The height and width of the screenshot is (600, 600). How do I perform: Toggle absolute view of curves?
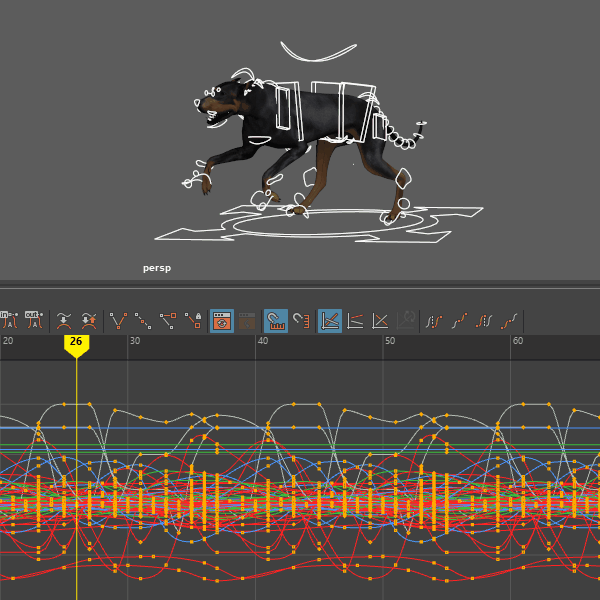(x=330, y=321)
